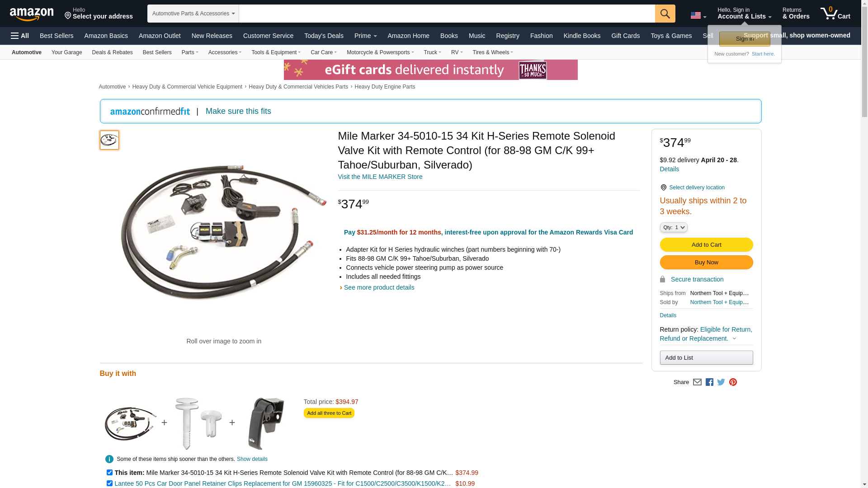Open the shopping cart icon
Image resolution: width=868 pixels, height=488 pixels.
point(835,14)
